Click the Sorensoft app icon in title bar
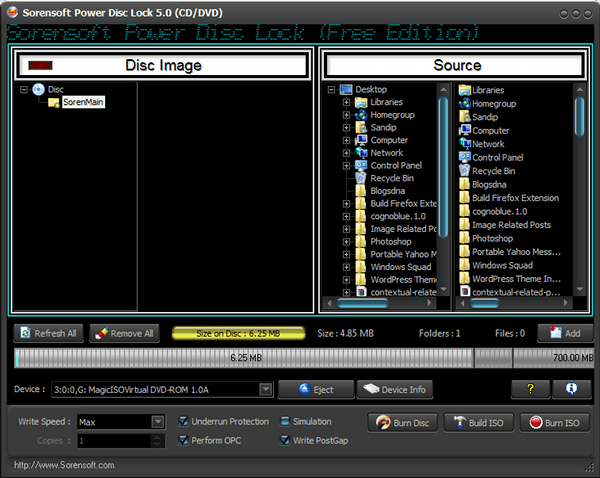The width and height of the screenshot is (600, 478). point(13,12)
